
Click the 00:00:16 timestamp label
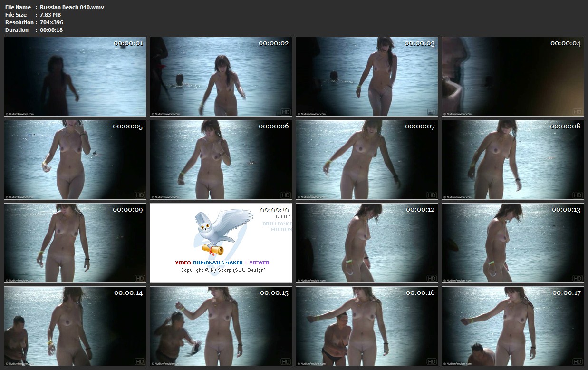420,293
